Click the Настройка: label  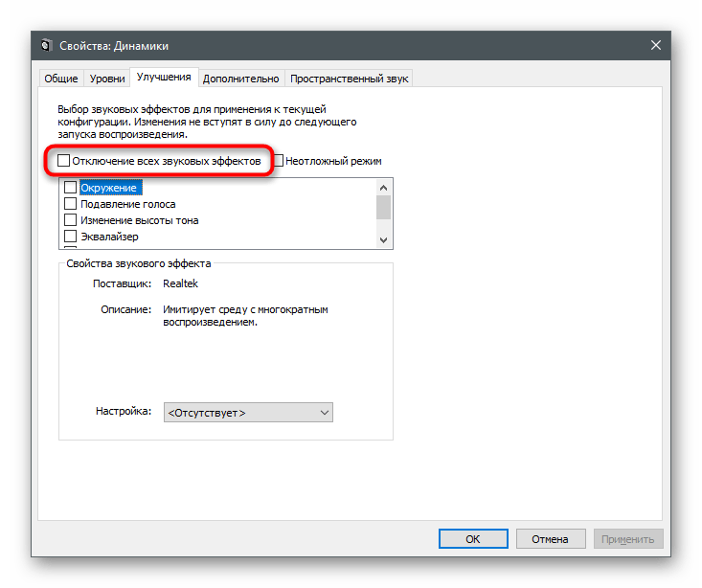tap(124, 411)
